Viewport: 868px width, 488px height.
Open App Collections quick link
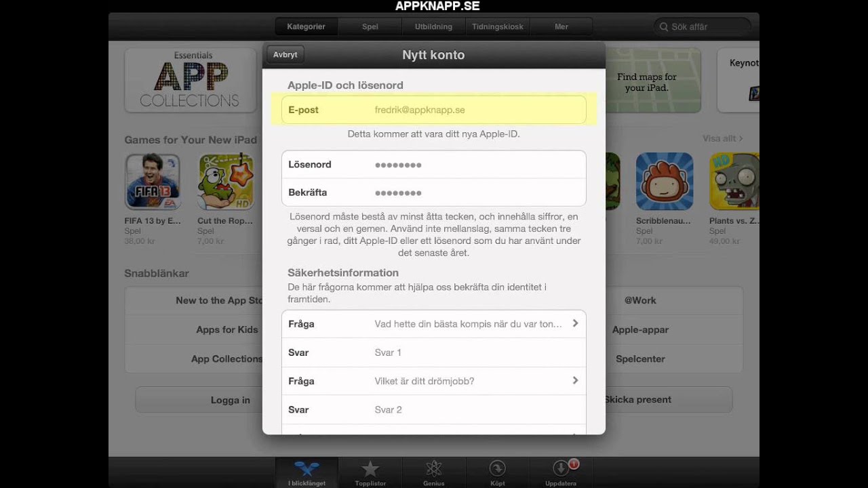(x=194, y=359)
